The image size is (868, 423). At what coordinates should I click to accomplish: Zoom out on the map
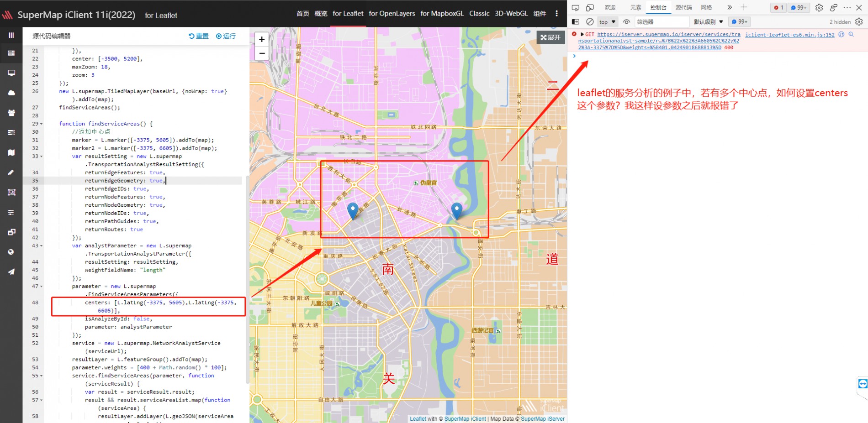click(262, 53)
